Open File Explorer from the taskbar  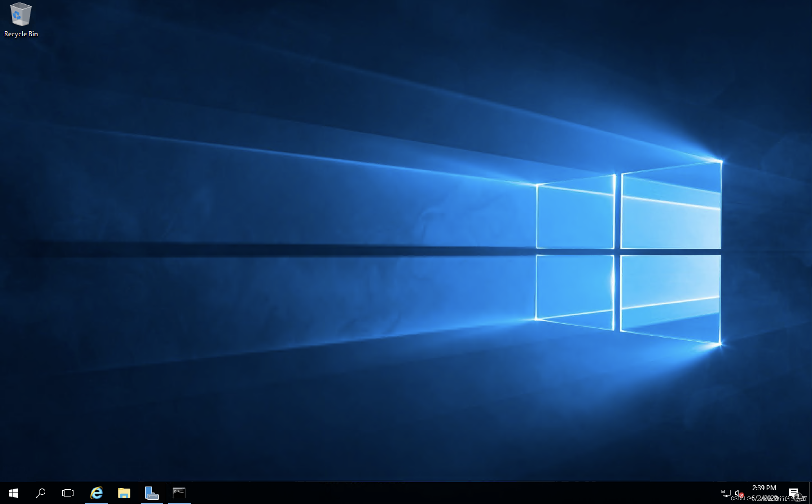[124, 493]
